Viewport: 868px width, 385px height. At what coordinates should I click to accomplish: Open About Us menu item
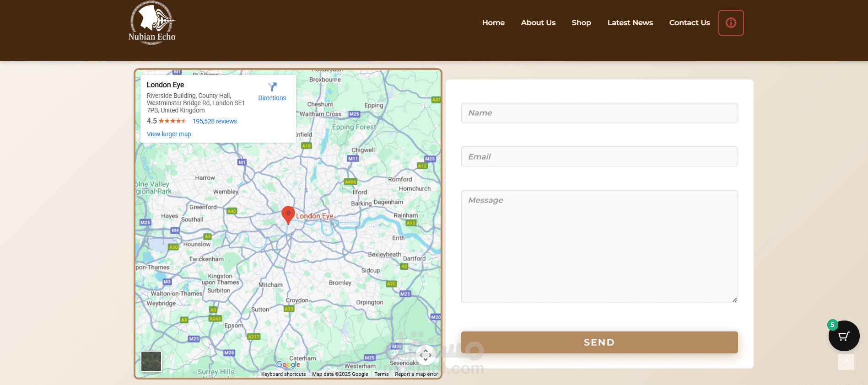tap(538, 22)
